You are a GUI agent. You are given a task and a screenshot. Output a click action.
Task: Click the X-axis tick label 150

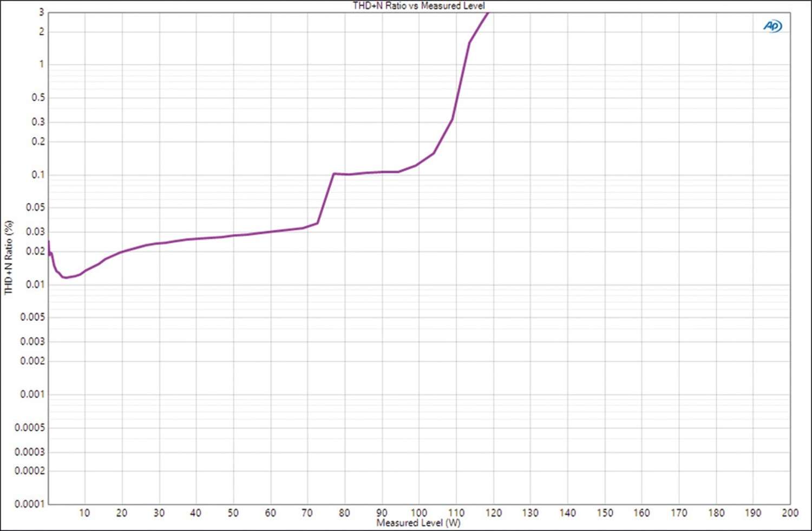[605, 513]
